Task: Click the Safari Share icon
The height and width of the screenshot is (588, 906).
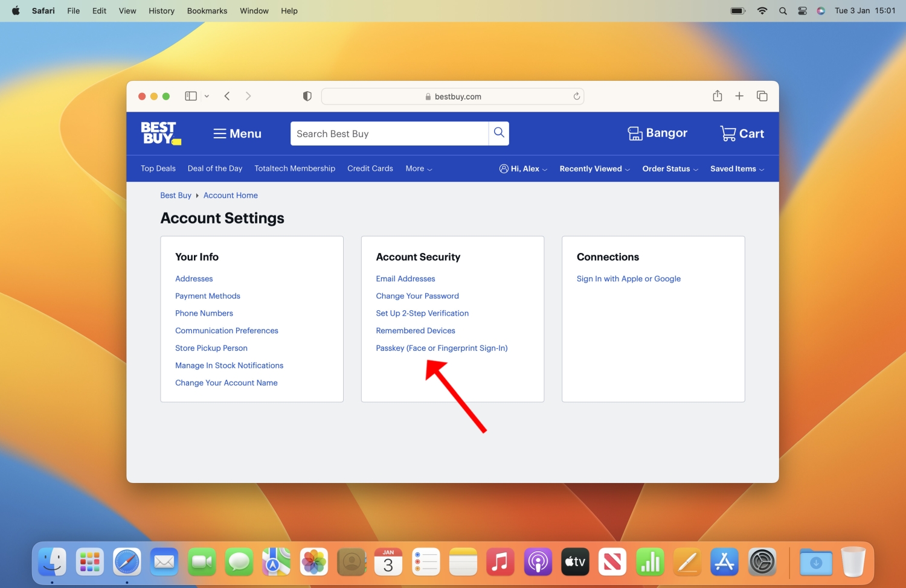Action: tap(717, 95)
